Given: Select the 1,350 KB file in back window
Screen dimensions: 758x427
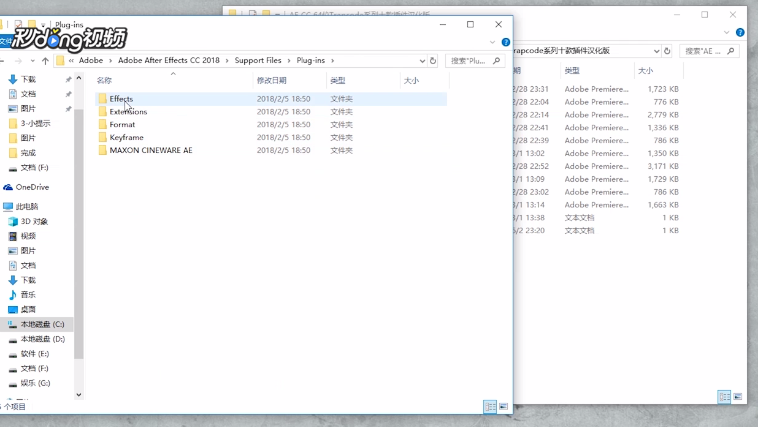Looking at the screenshot, I should pyautogui.click(x=598, y=153).
